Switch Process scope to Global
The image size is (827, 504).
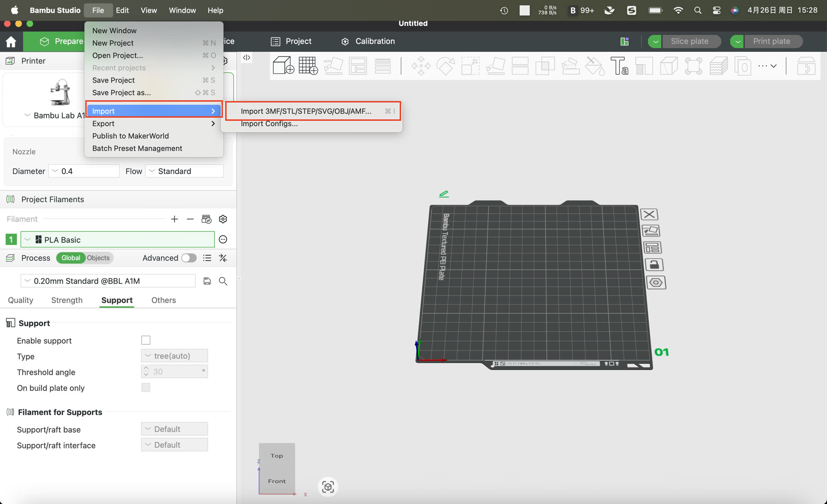point(71,258)
